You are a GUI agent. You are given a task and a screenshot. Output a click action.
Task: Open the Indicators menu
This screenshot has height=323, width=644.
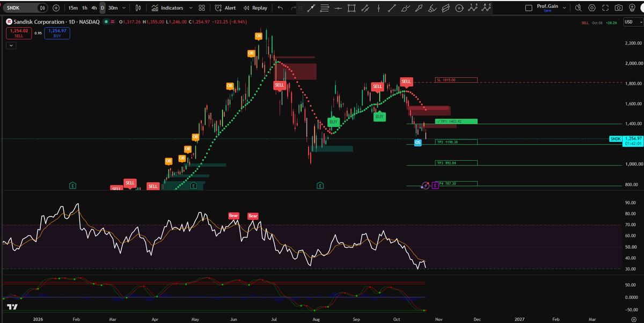click(x=167, y=8)
